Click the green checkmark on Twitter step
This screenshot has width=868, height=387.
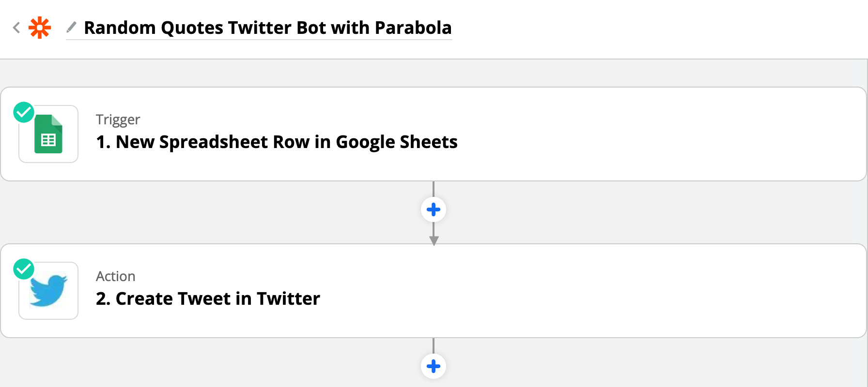tap(24, 269)
